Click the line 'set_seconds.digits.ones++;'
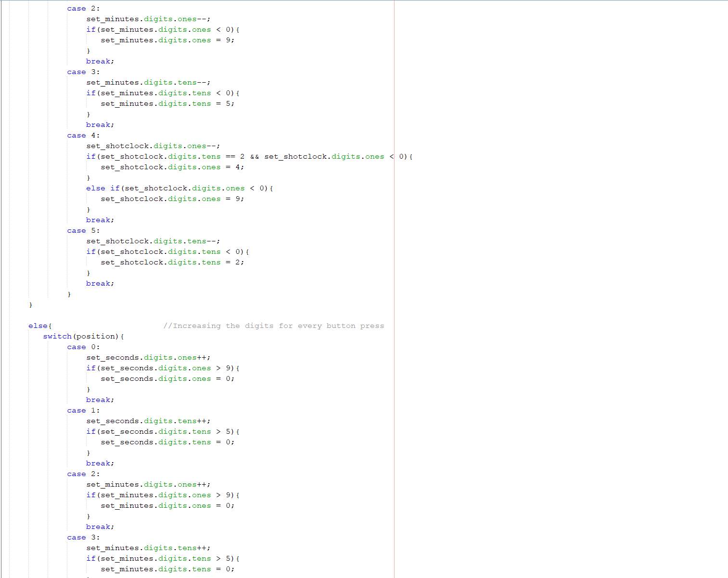 point(148,358)
